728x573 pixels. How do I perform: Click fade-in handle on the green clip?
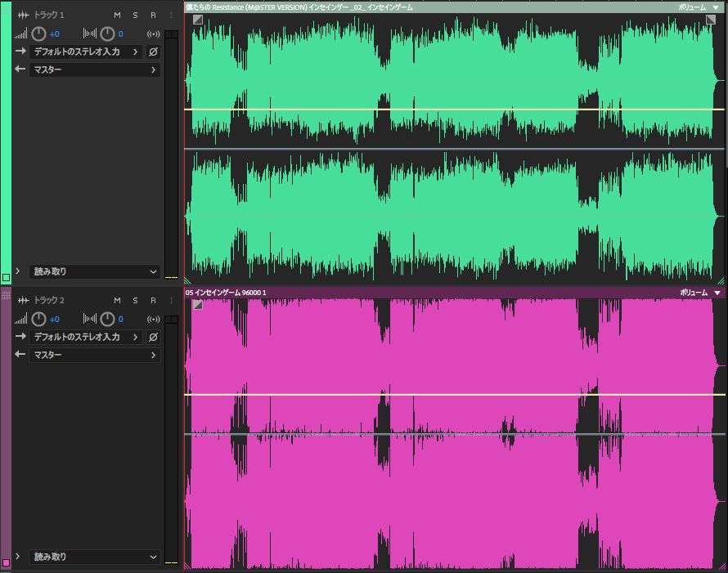[198, 20]
